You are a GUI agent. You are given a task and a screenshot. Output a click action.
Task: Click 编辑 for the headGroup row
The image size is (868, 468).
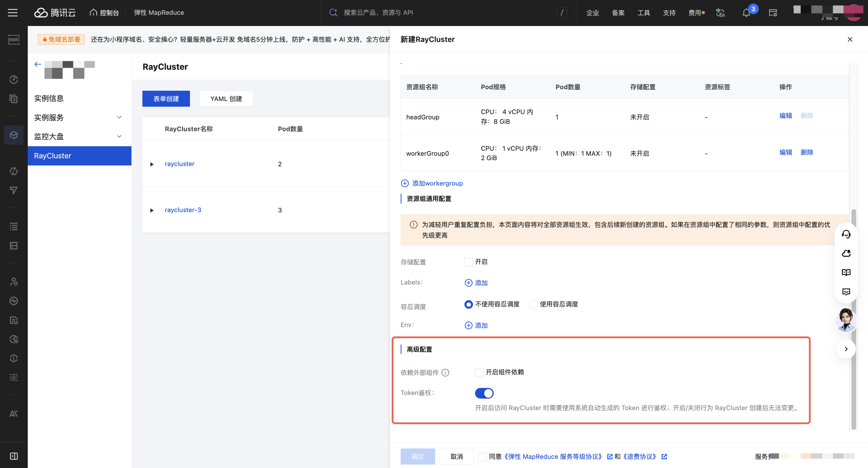tap(786, 116)
